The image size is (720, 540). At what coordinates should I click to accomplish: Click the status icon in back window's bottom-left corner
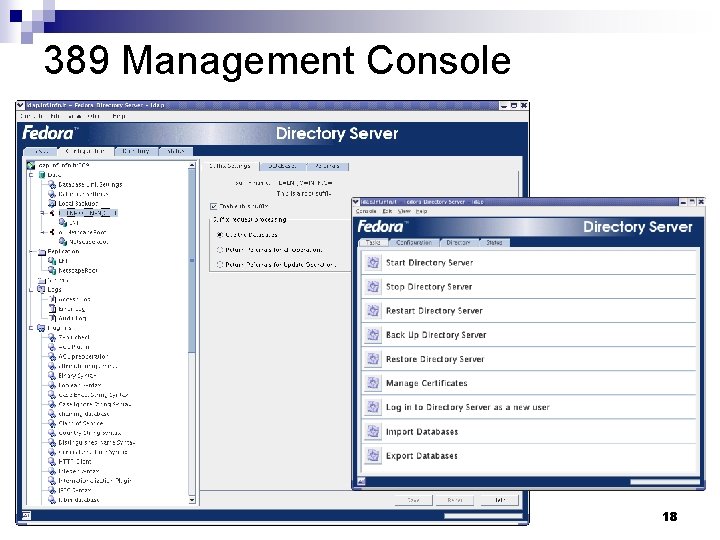[26, 516]
